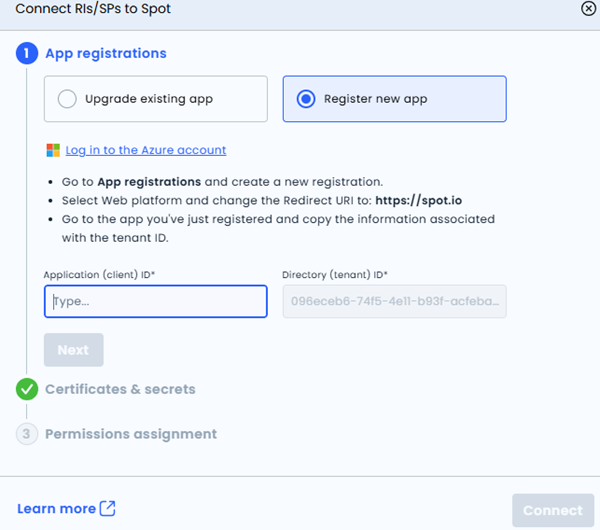Click external-link icon beside Learn more
The image size is (600, 530).
pyautogui.click(x=108, y=509)
